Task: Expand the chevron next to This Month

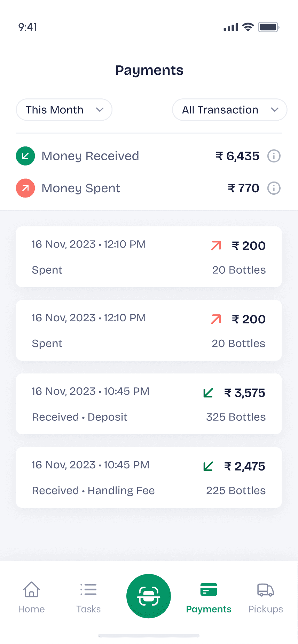Action: point(100,110)
